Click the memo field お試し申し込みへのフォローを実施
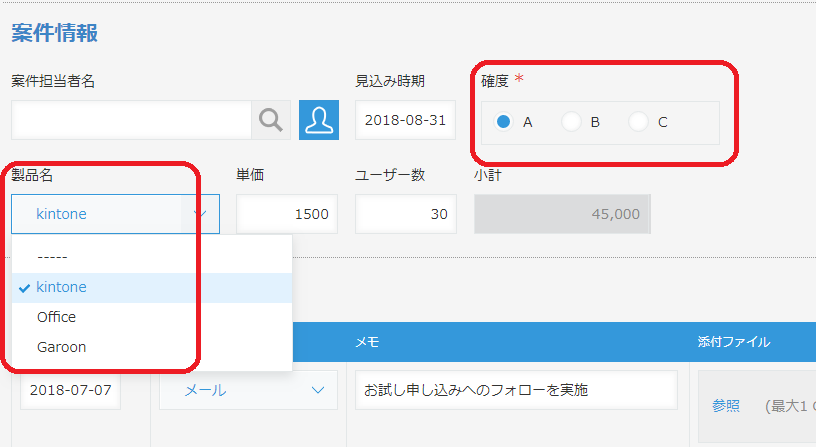The width and height of the screenshot is (816, 447). click(516, 390)
